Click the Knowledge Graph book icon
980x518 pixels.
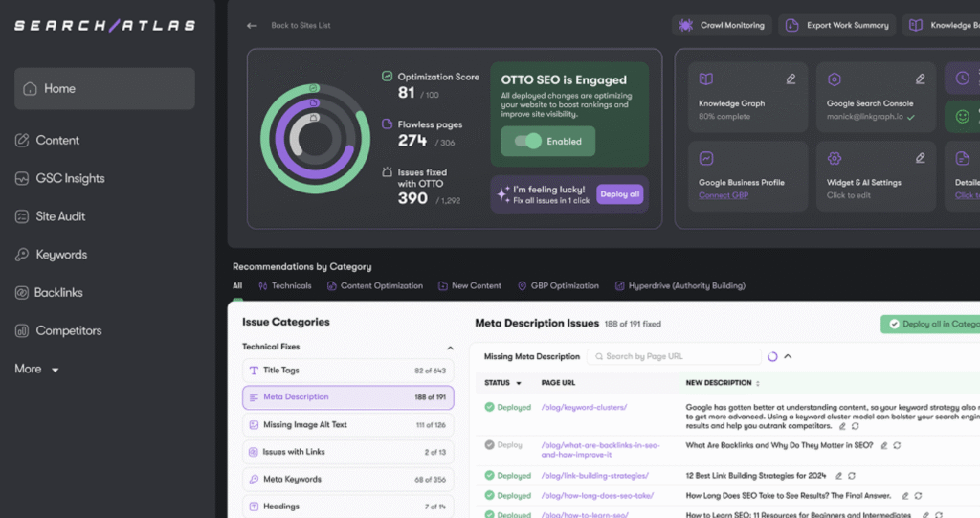[x=705, y=79]
